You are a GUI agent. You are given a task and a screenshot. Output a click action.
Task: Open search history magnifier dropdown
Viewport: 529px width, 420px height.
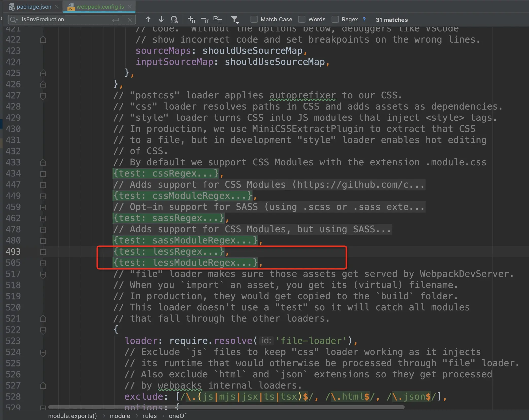pyautogui.click(x=14, y=20)
